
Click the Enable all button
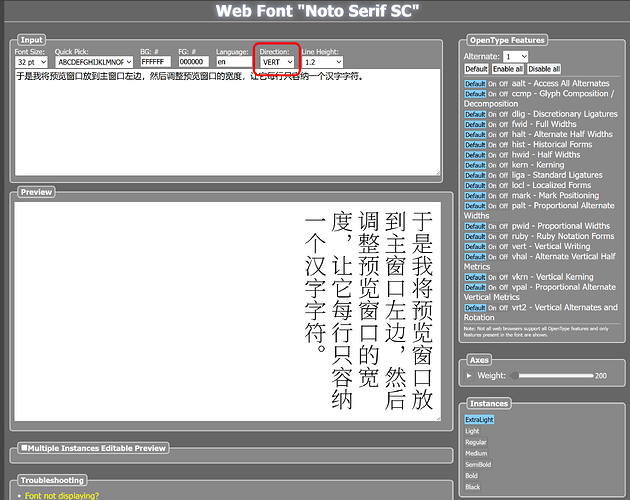508,69
